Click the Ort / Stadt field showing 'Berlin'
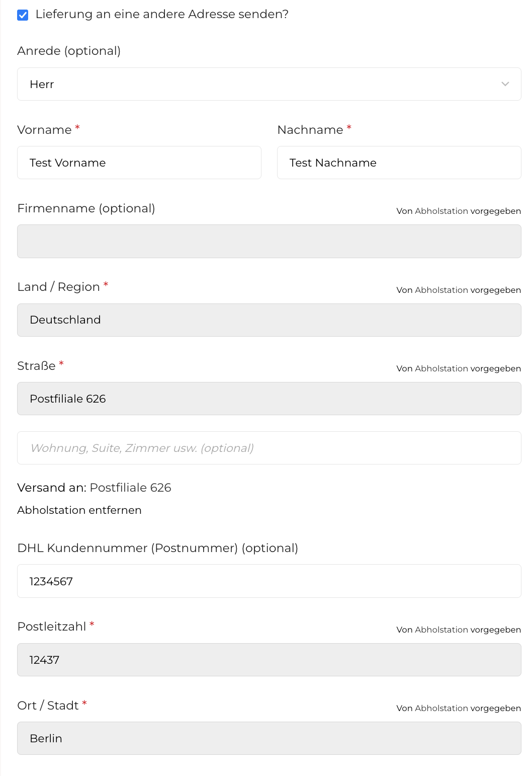This screenshot has height=776, width=532. click(x=269, y=738)
